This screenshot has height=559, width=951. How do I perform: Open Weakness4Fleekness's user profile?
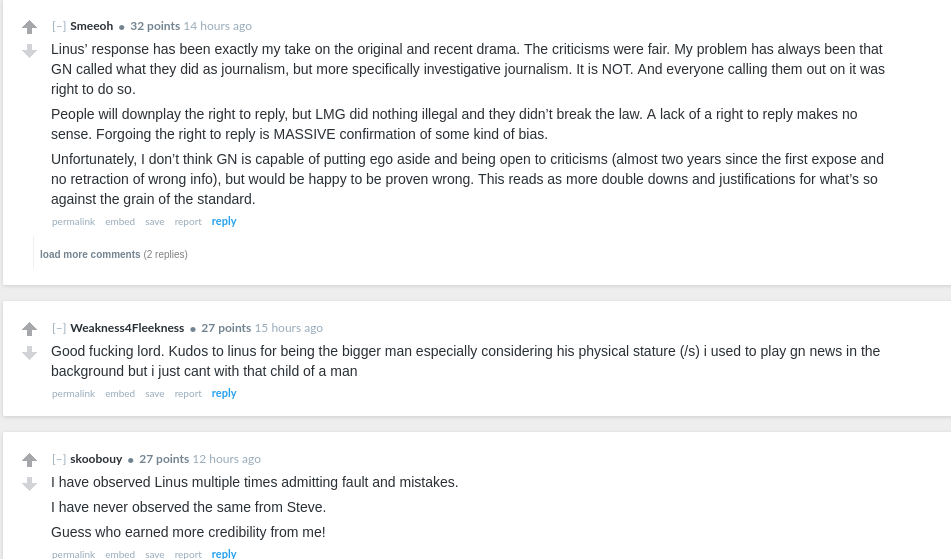pos(127,328)
